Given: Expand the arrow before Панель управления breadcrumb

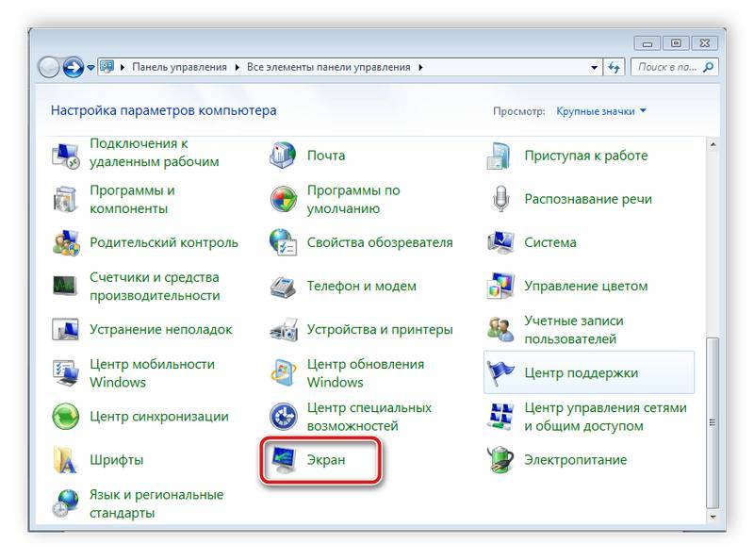Looking at the screenshot, I should (x=123, y=67).
